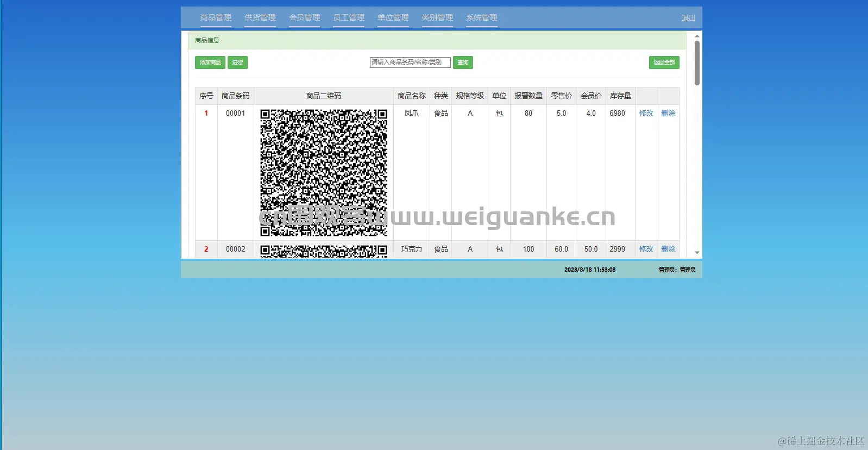Click stock value 6980

[618, 113]
